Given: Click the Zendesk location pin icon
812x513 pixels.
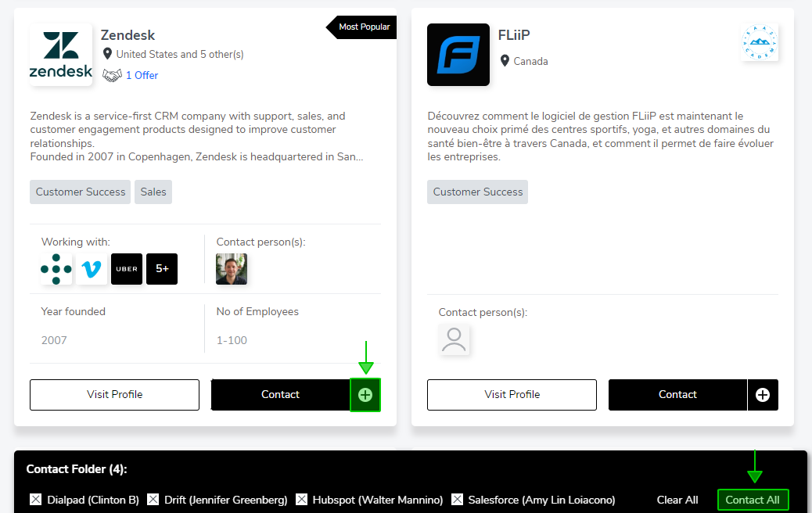Looking at the screenshot, I should point(107,54).
